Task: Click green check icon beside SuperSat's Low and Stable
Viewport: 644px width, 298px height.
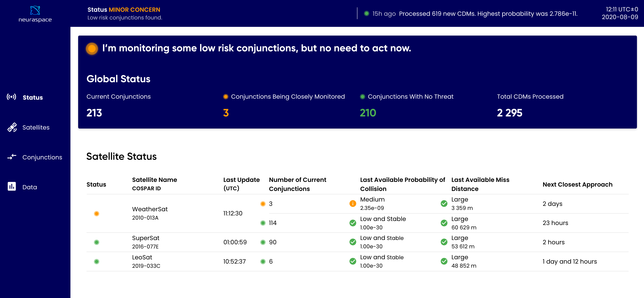Action: 353,242
